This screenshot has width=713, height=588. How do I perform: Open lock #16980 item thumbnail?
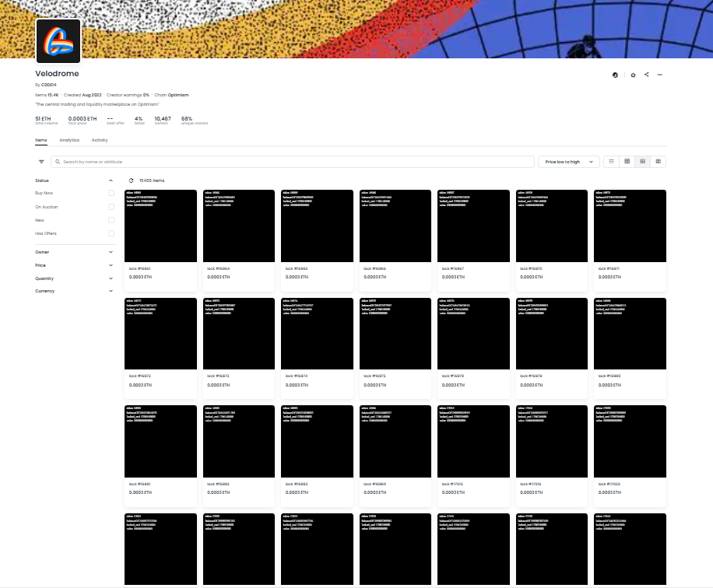click(630, 334)
